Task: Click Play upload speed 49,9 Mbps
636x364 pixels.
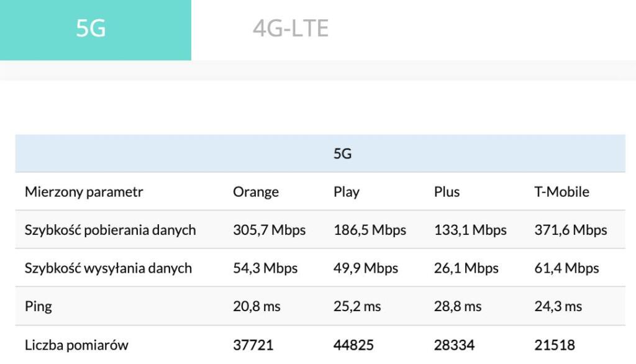Action: tap(366, 268)
